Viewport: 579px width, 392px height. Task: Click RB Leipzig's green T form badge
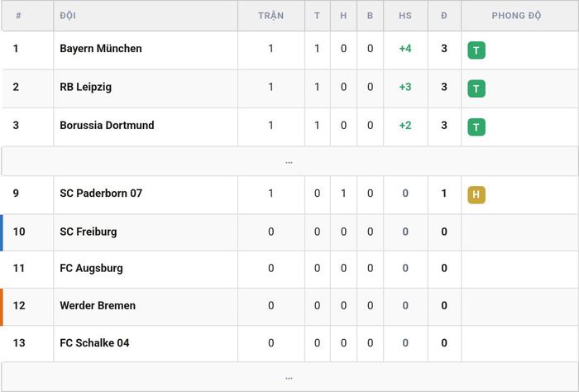pos(476,88)
